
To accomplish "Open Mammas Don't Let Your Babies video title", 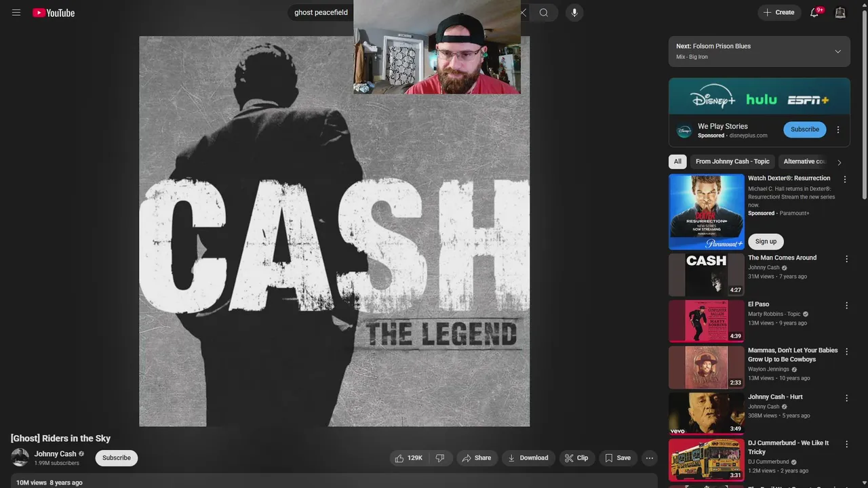I will [x=793, y=354].
